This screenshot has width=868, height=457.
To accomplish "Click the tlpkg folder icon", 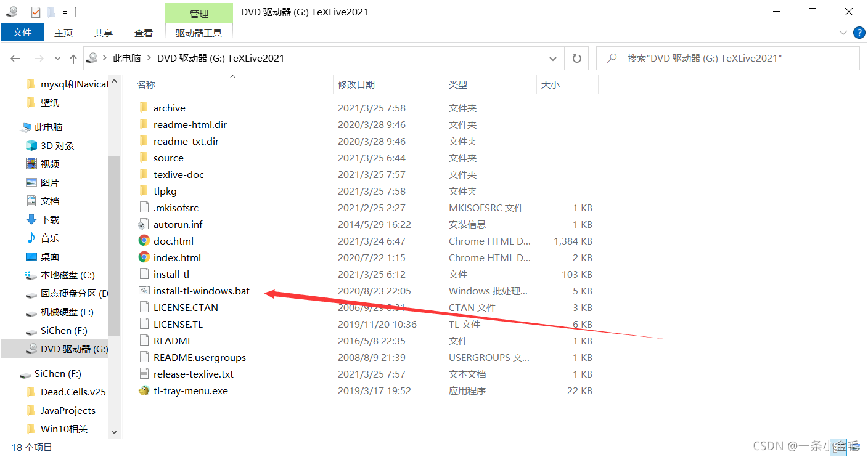I will pyautogui.click(x=144, y=191).
